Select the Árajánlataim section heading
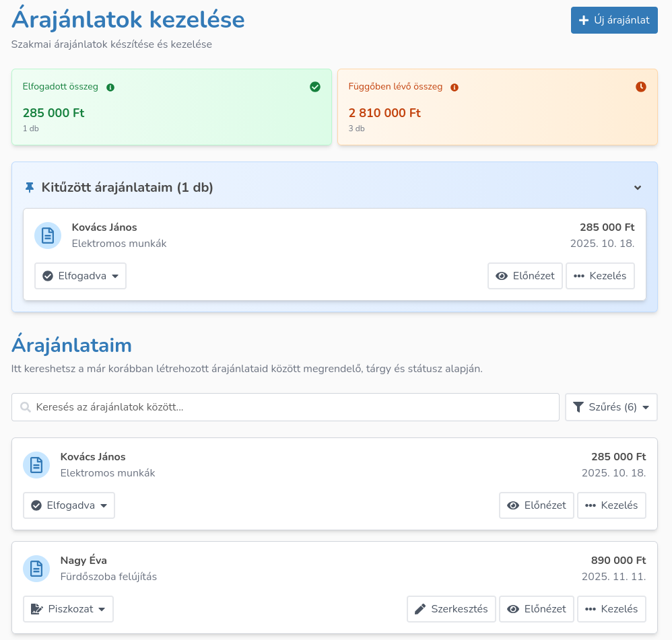 tap(71, 345)
